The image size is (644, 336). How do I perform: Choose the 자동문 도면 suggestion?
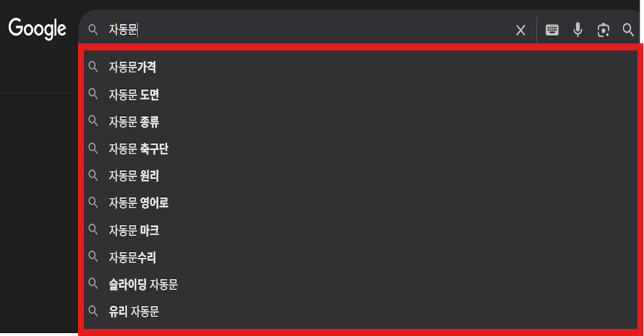(x=360, y=94)
